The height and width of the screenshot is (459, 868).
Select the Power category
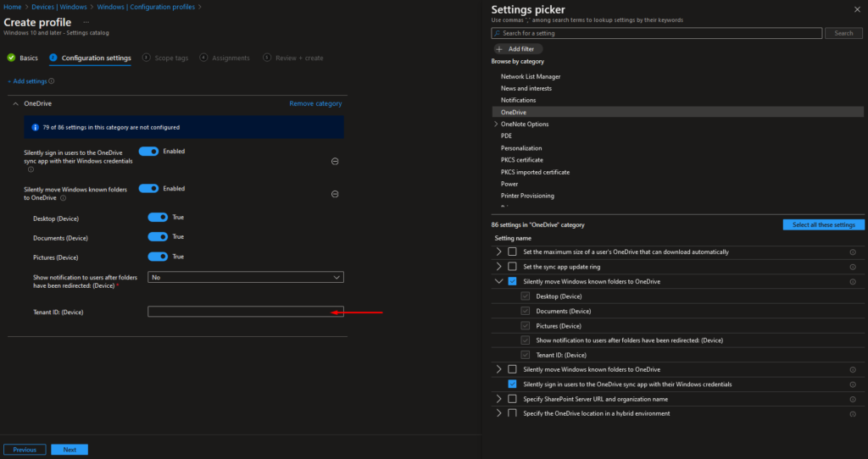509,184
